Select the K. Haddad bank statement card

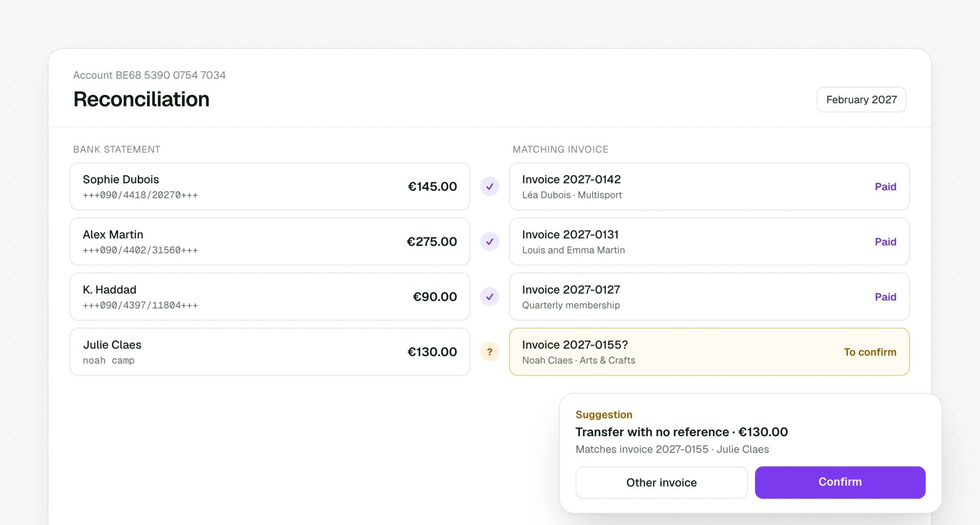(270, 297)
